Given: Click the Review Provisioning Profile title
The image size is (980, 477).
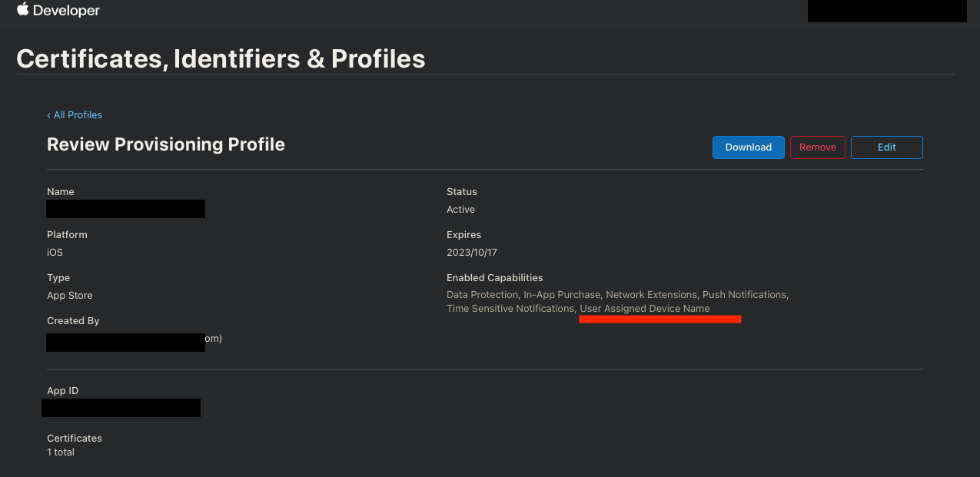Looking at the screenshot, I should click(166, 144).
